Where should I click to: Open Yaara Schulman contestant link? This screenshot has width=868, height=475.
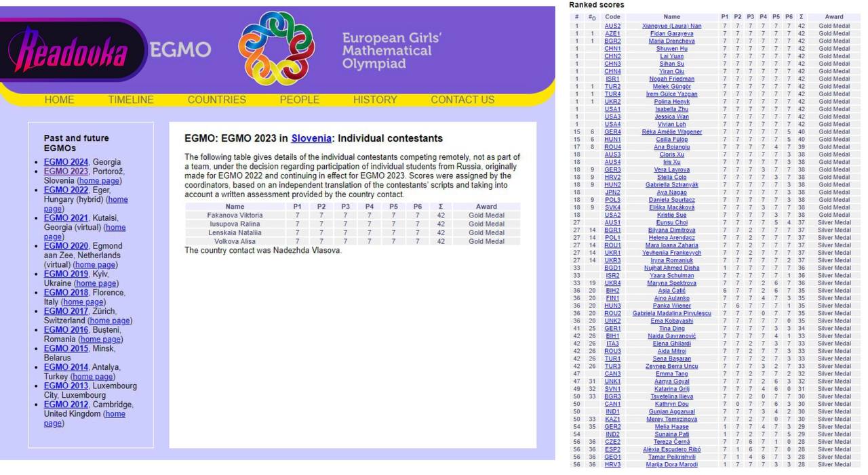[672, 276]
